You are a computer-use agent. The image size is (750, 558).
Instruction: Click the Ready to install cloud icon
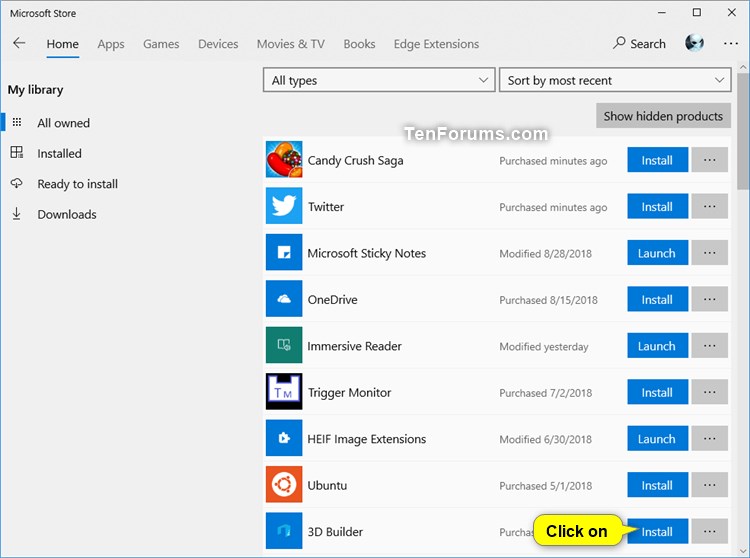click(17, 183)
